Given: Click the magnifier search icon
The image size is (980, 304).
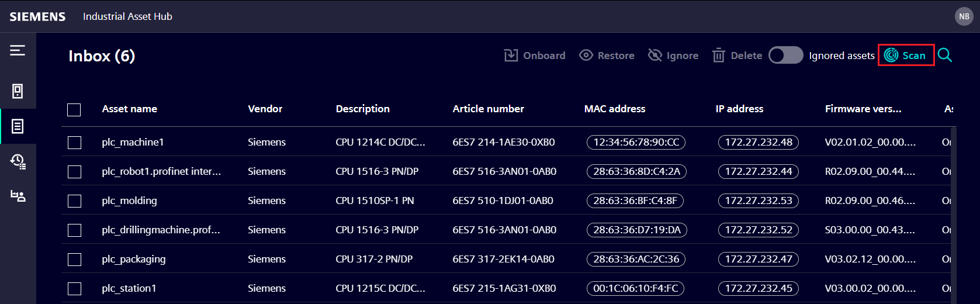Looking at the screenshot, I should point(945,56).
